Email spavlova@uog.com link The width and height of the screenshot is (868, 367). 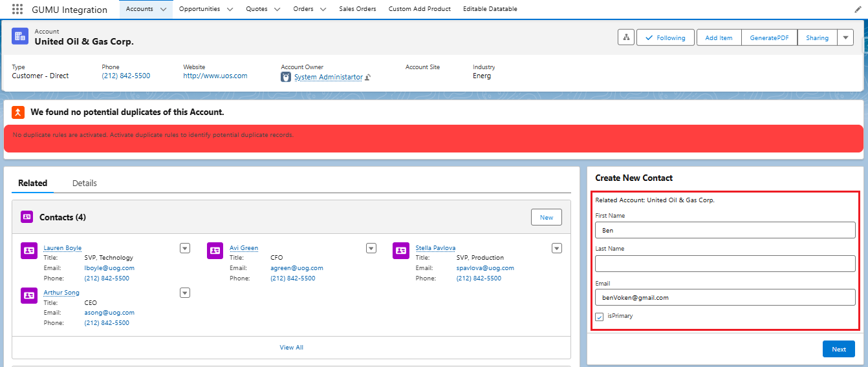[x=485, y=267]
